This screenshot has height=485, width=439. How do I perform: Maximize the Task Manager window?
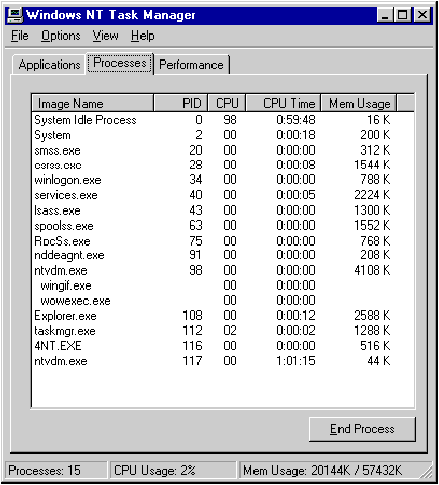pos(402,15)
